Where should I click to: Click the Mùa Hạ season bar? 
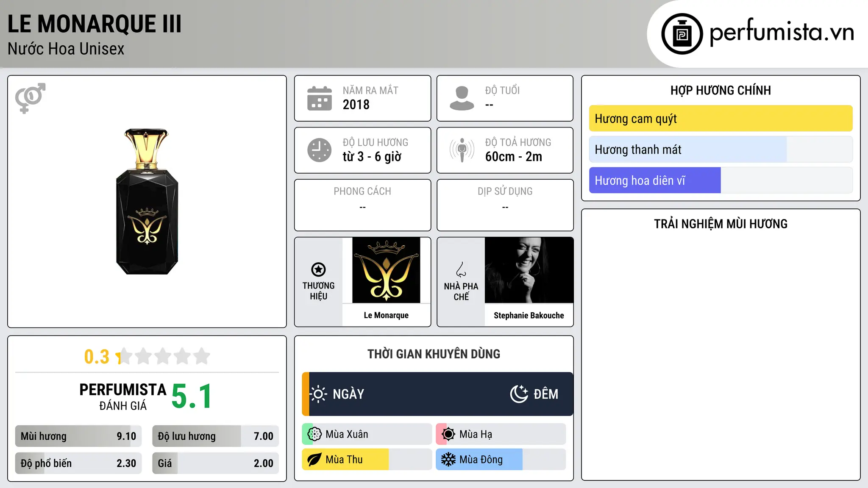tap(501, 434)
